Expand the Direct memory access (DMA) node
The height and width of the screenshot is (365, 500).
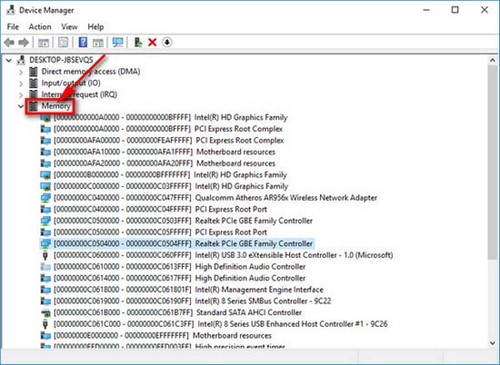21,72
